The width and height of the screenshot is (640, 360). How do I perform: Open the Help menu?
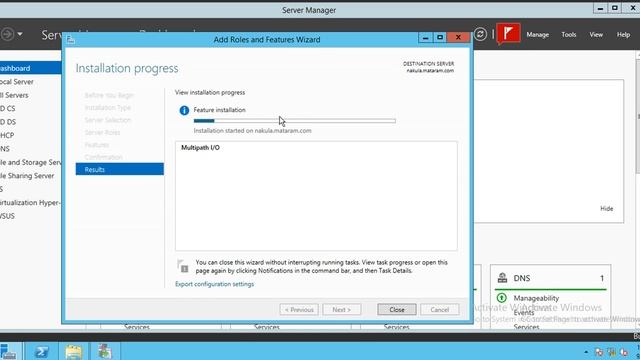point(623,35)
